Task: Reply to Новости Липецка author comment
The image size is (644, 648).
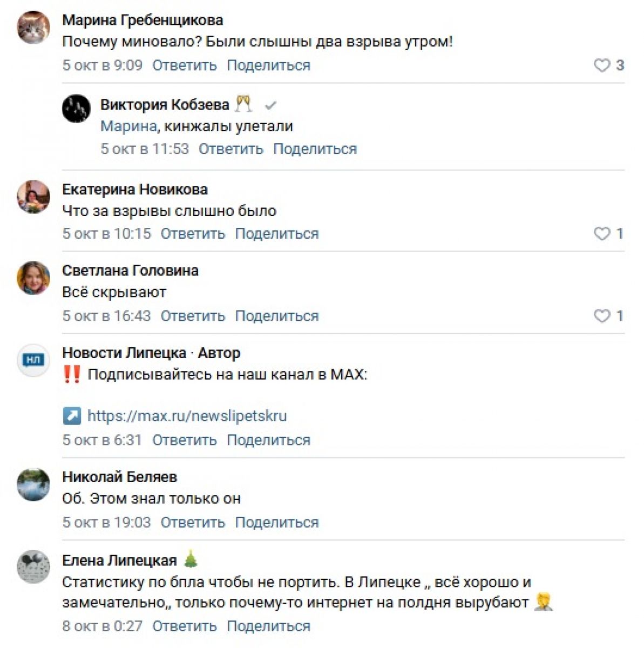Action: pos(184,440)
